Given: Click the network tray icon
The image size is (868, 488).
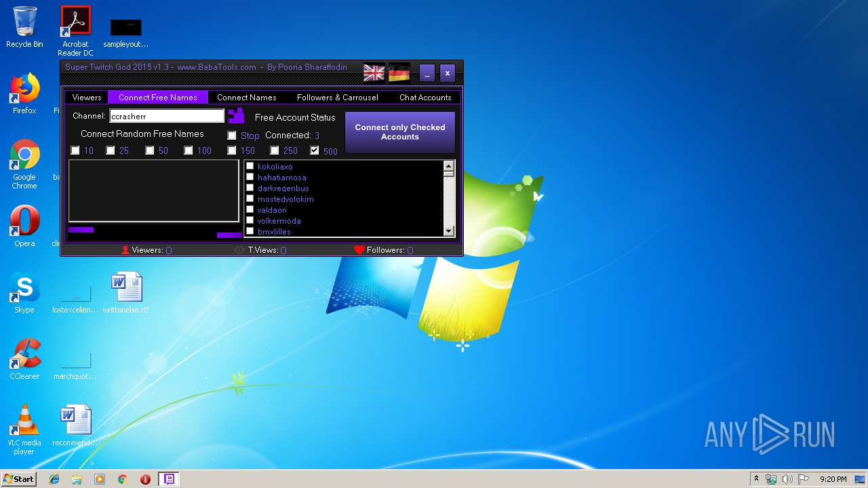Looking at the screenshot, I should pos(771,479).
